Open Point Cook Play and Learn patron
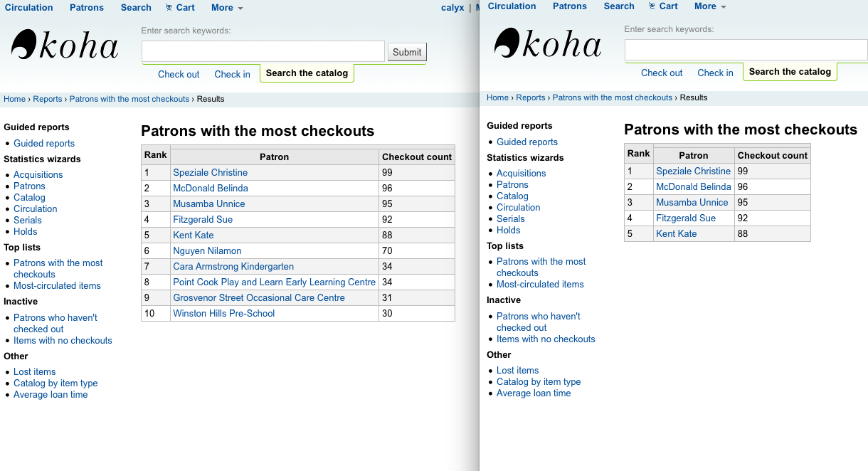 [x=274, y=282]
